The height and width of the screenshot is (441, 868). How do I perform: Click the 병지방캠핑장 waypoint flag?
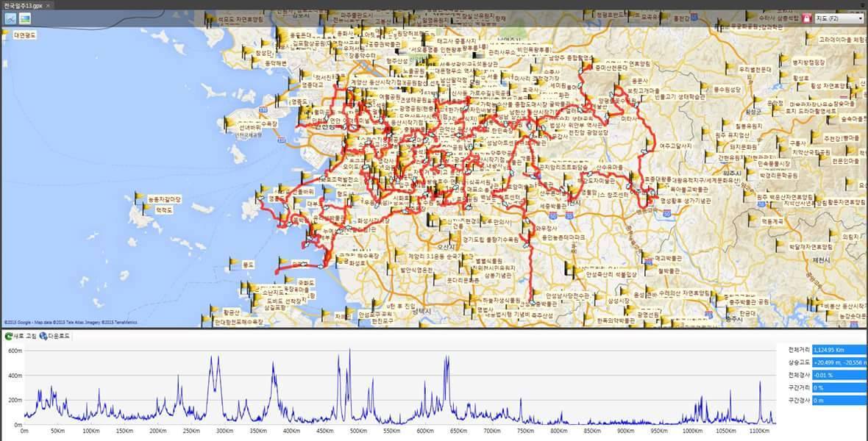click(783, 60)
